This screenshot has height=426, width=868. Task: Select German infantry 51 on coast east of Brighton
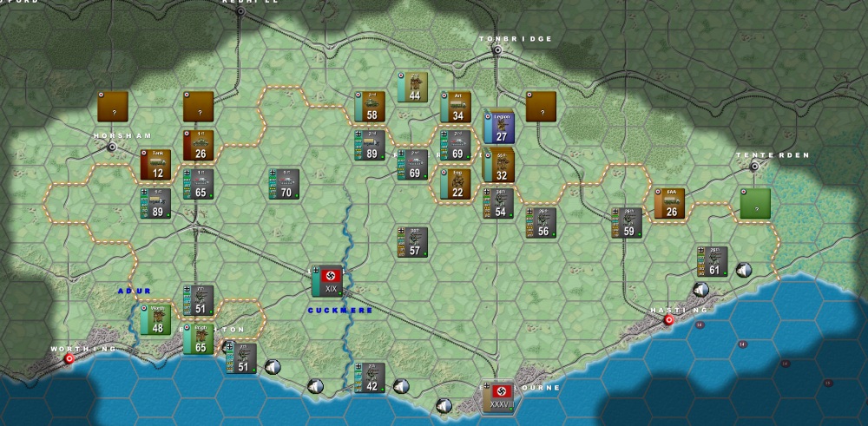241,358
